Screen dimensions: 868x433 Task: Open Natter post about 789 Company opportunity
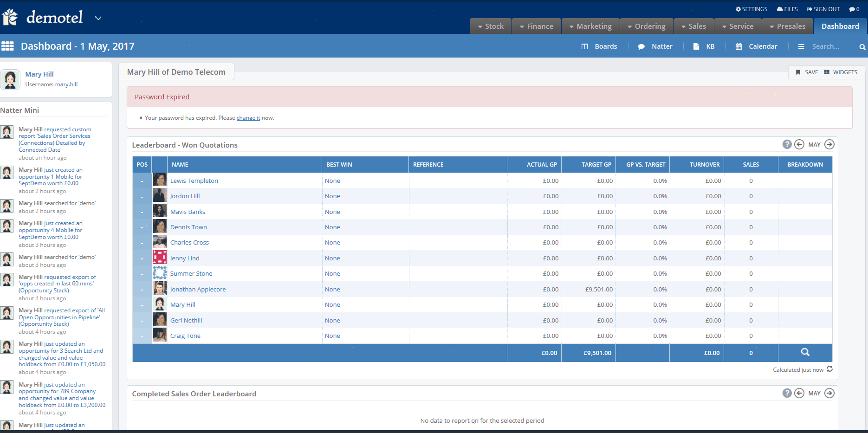tap(62, 395)
